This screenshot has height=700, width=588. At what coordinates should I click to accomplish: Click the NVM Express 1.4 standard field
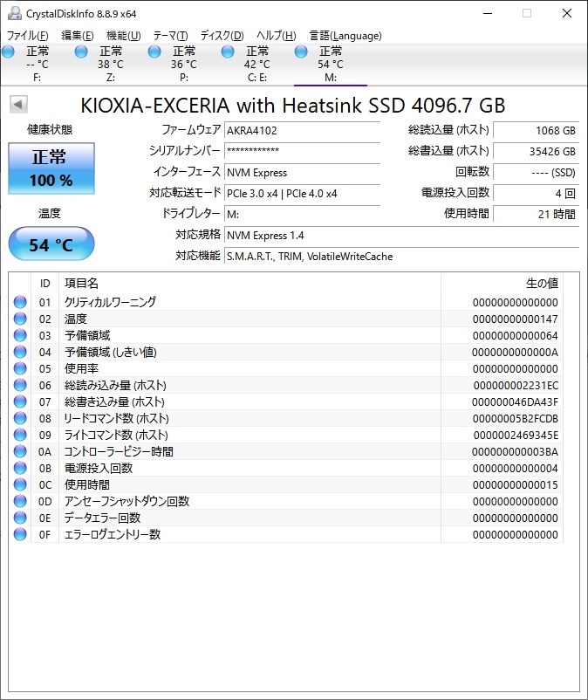click(401, 236)
